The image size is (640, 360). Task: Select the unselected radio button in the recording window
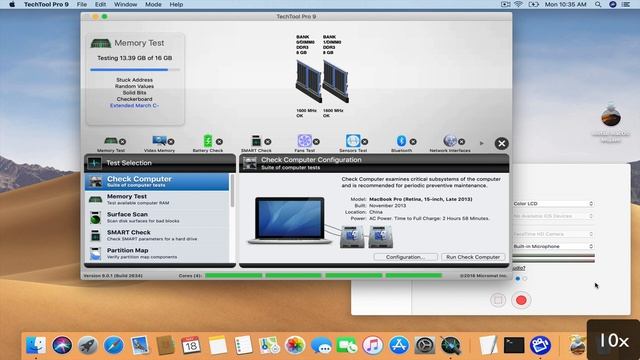coord(524,279)
